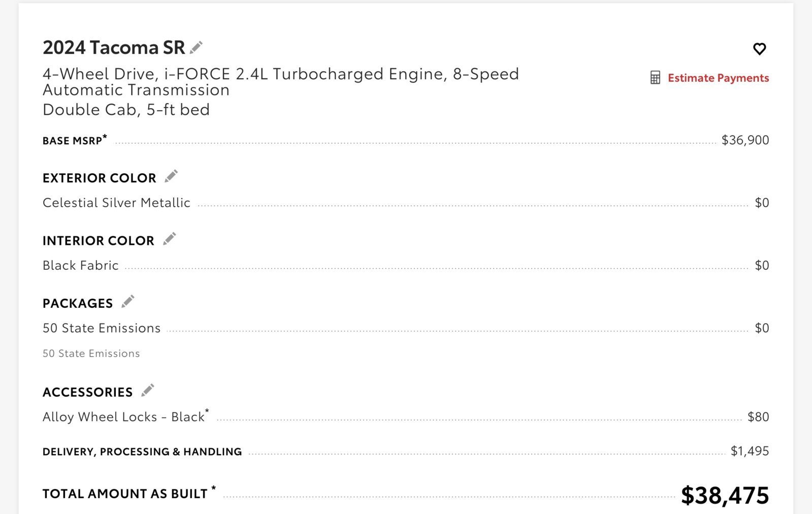The height and width of the screenshot is (514, 812).
Task: Click the Delivery, Processing & Handling label
Action: click(x=142, y=452)
